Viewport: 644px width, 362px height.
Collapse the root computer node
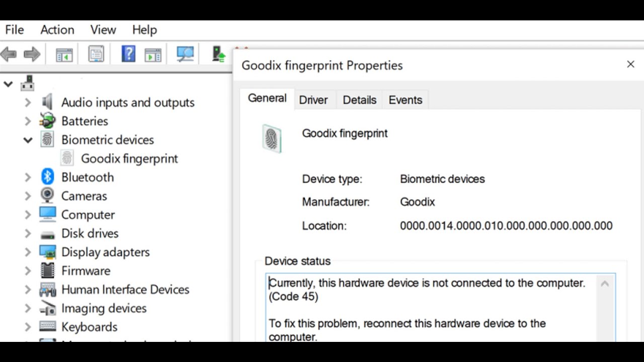tap(8, 84)
